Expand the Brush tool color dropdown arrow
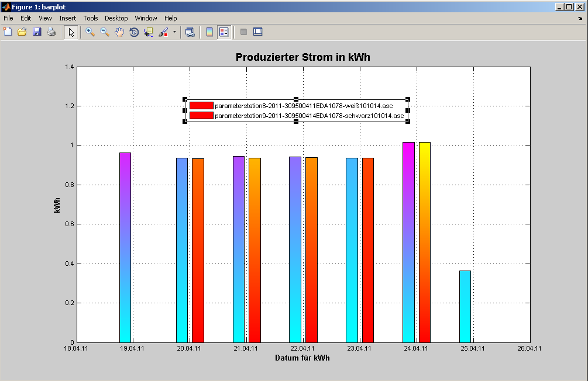Screen dimensions: 588x381 coord(174,32)
